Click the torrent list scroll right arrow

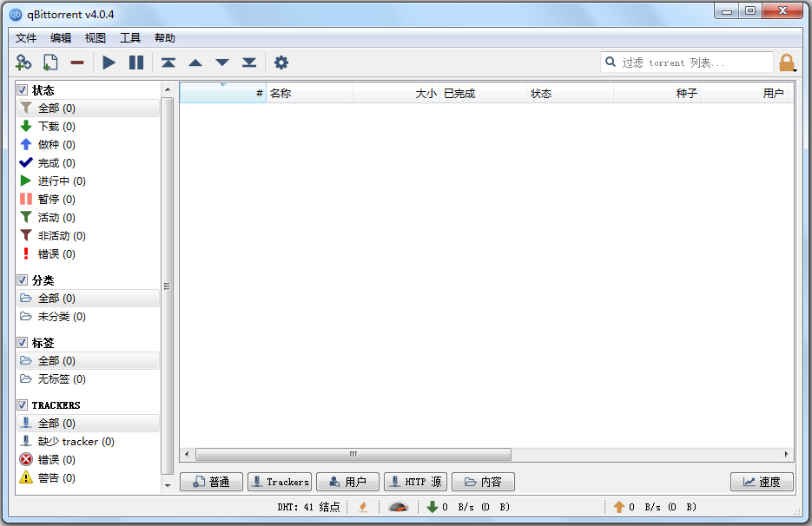[x=786, y=455]
